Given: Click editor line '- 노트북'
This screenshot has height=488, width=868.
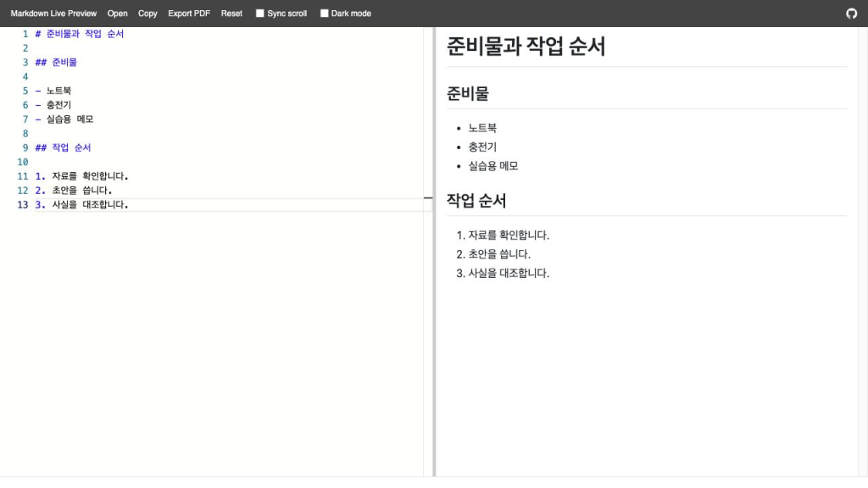Looking at the screenshot, I should click(53, 91).
